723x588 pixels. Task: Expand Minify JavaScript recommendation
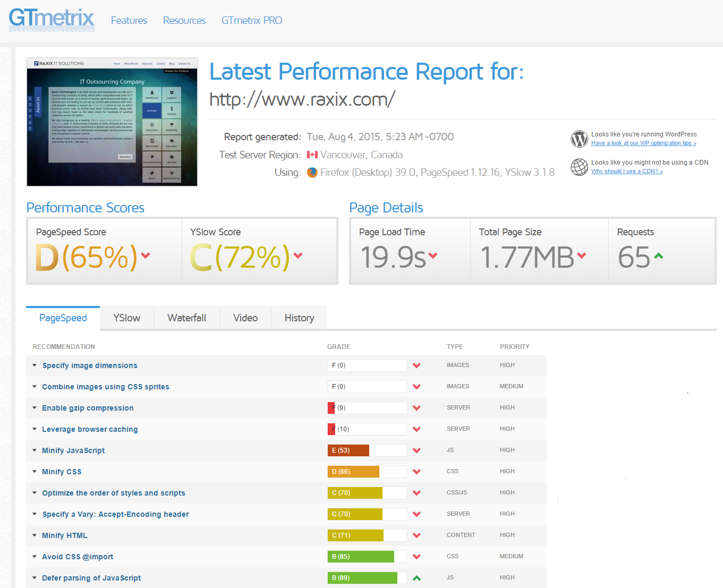[x=35, y=450]
